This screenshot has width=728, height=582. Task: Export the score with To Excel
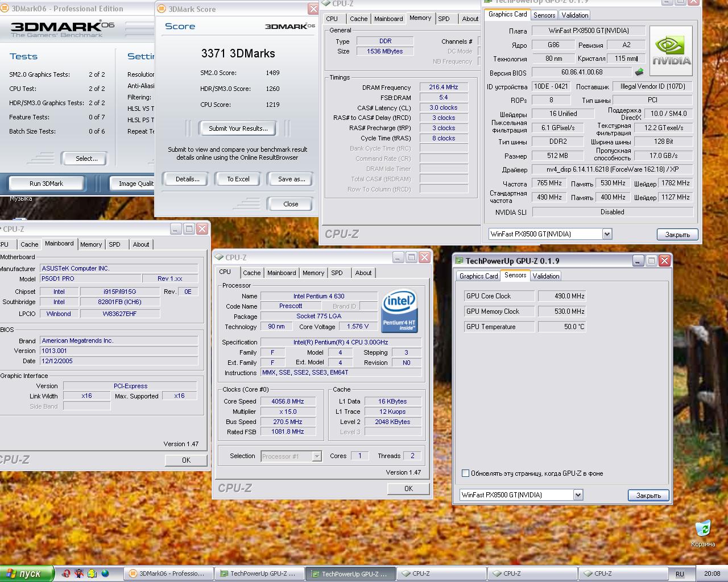click(238, 179)
